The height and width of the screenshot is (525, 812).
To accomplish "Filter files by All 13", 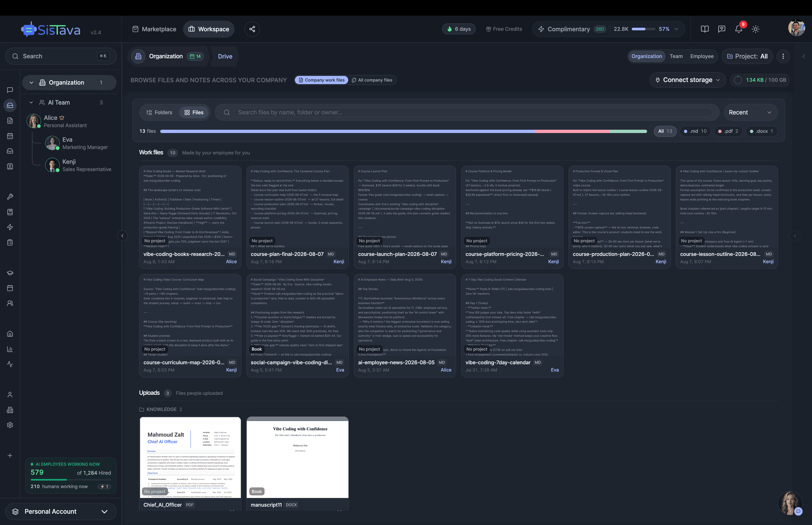I will [x=665, y=131].
